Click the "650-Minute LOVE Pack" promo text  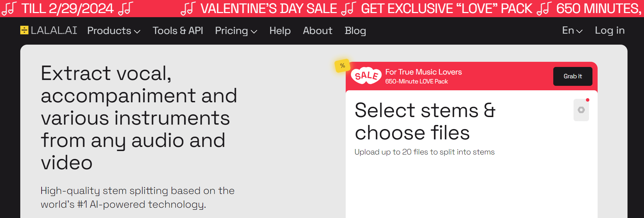(417, 82)
